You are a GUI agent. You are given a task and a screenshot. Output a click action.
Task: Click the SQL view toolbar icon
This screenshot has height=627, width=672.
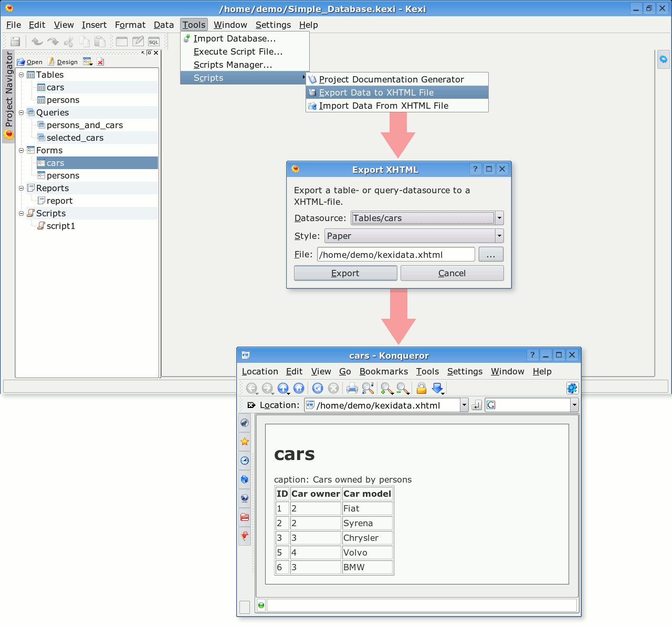(x=153, y=42)
